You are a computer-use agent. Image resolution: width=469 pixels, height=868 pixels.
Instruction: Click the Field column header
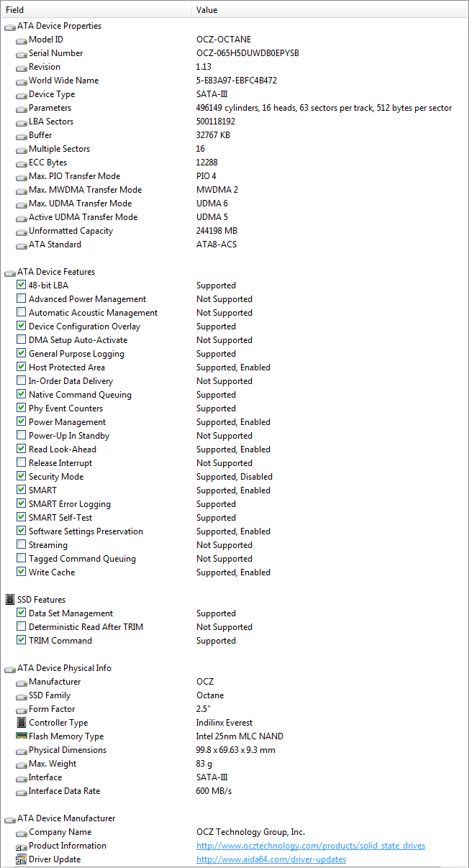pos(96,10)
